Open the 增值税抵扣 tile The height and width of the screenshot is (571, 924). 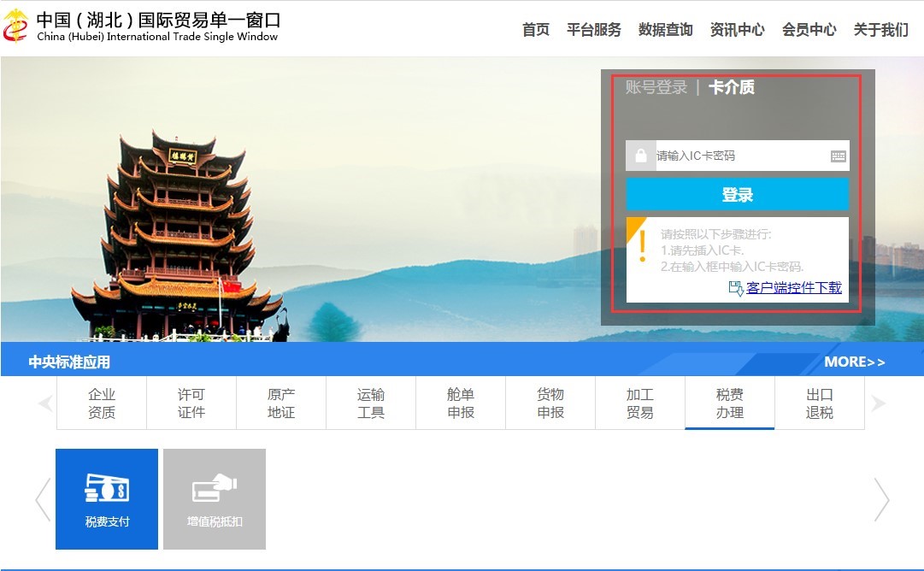point(215,499)
